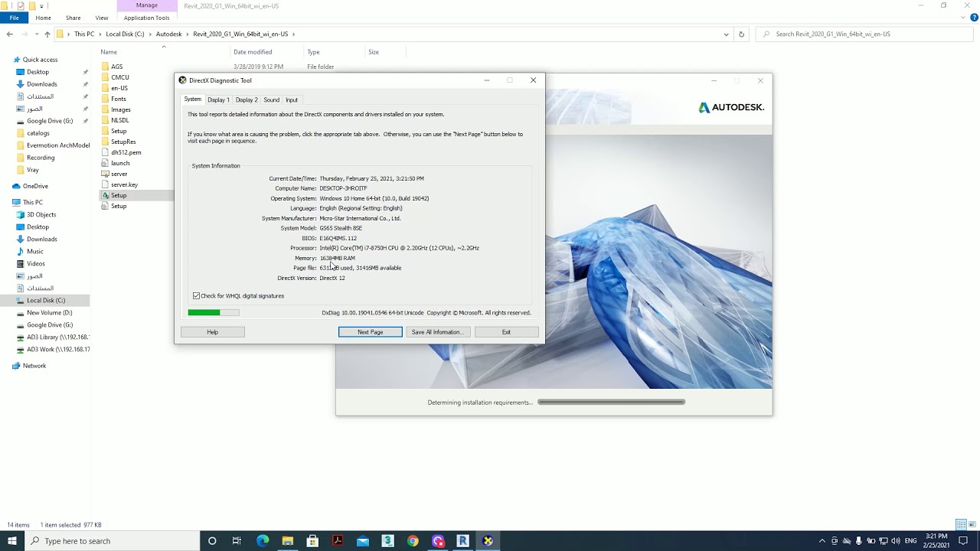Select the Vray folder in Quick access
Image resolution: width=980 pixels, height=551 pixels.
33,170
